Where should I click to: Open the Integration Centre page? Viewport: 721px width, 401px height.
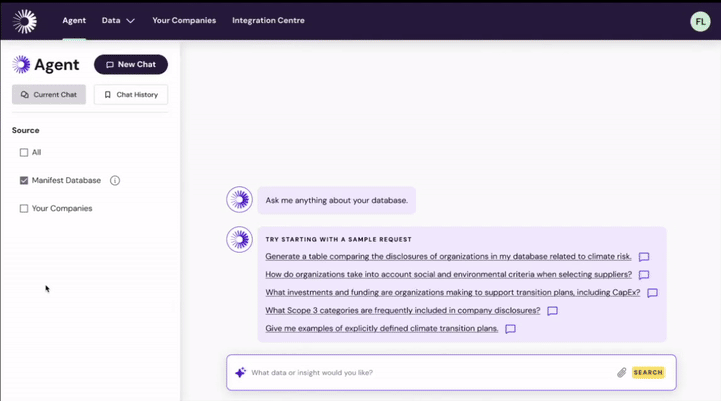(268, 20)
